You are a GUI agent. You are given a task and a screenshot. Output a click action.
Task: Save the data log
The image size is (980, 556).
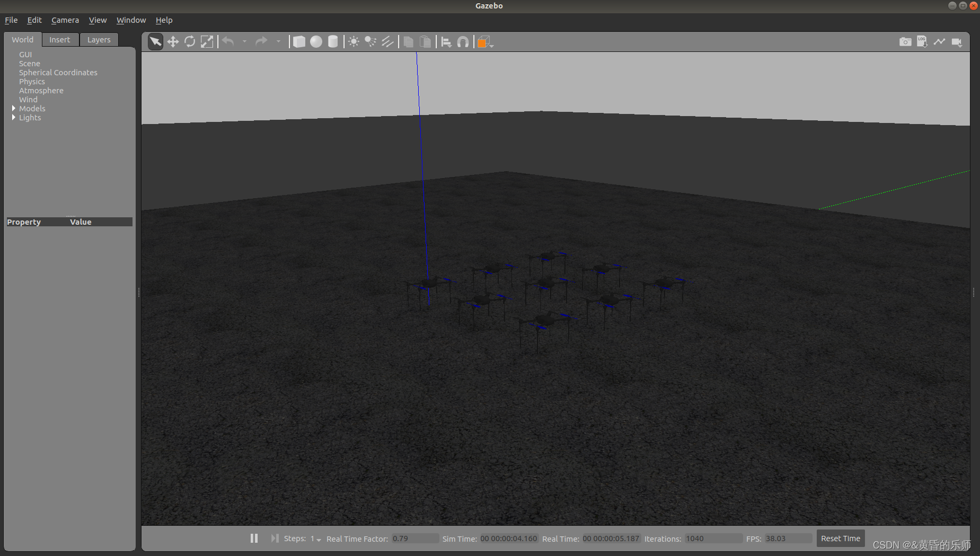click(x=922, y=42)
